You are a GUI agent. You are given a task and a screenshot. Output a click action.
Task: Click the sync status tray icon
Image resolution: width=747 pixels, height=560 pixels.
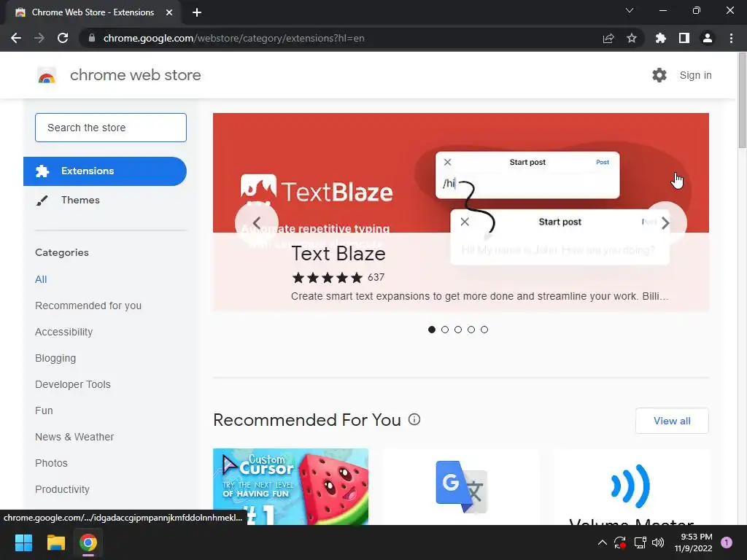click(620, 542)
